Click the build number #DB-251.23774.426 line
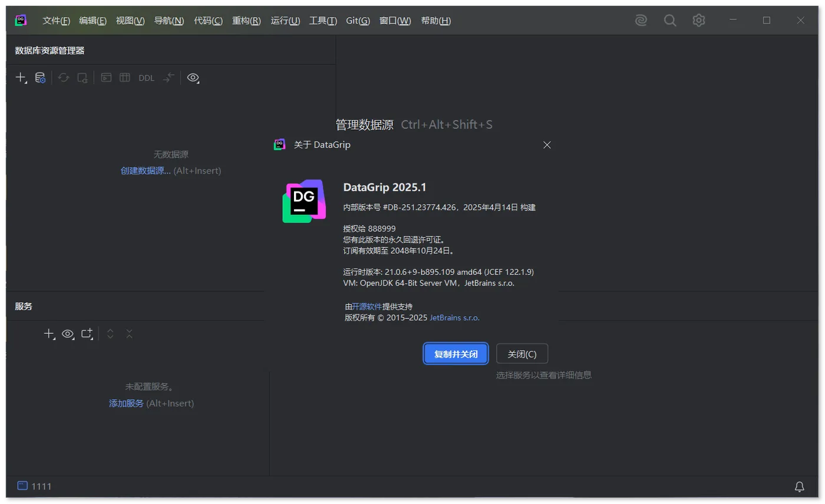 click(439, 207)
